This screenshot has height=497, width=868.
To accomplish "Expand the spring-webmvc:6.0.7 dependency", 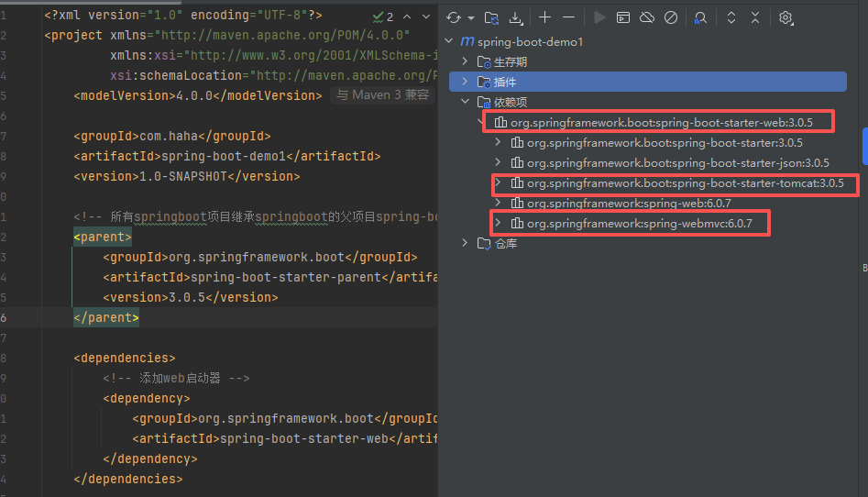I will (499, 223).
